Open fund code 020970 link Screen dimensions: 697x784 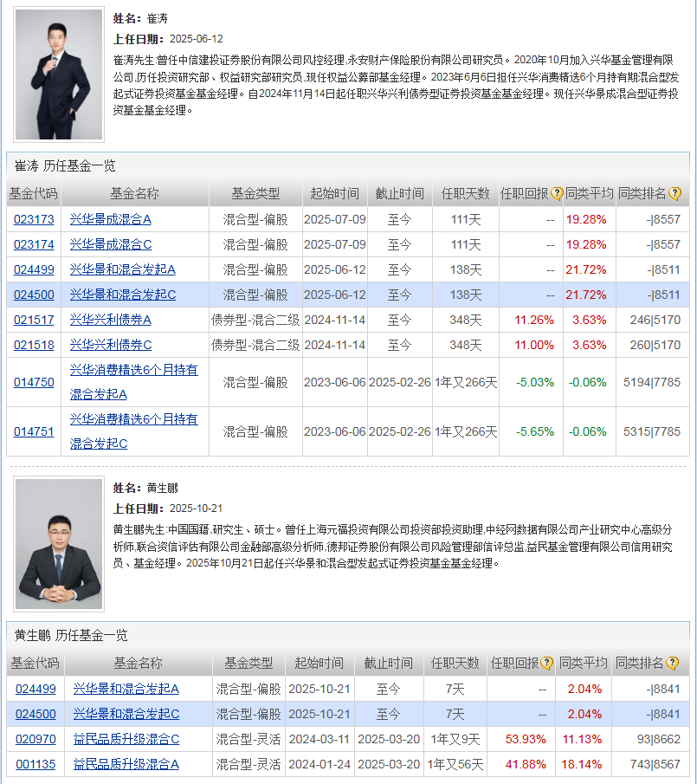(x=35, y=739)
